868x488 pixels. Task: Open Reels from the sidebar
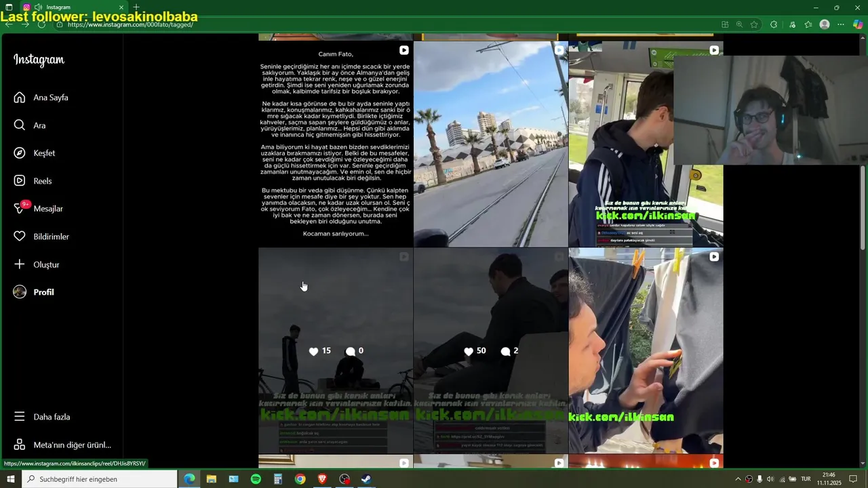click(33, 181)
